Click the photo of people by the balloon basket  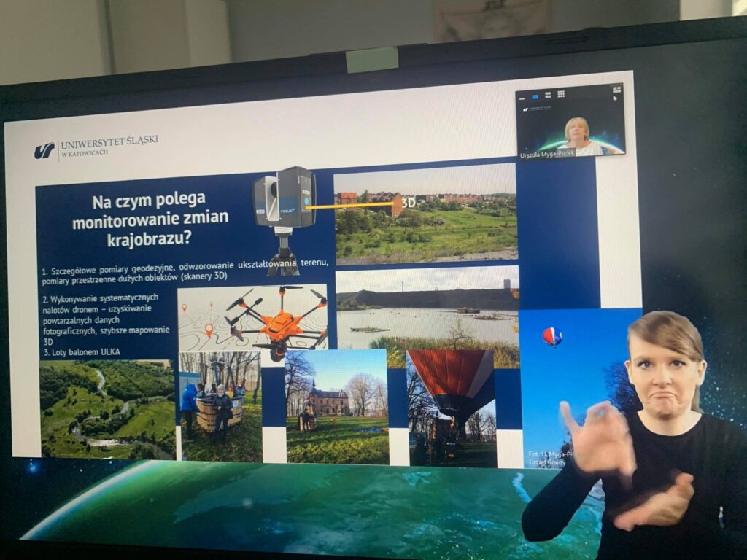pos(220,407)
